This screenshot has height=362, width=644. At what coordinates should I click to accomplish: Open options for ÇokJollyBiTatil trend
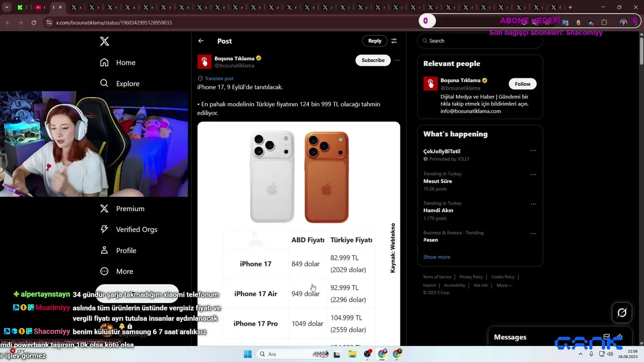533,150
